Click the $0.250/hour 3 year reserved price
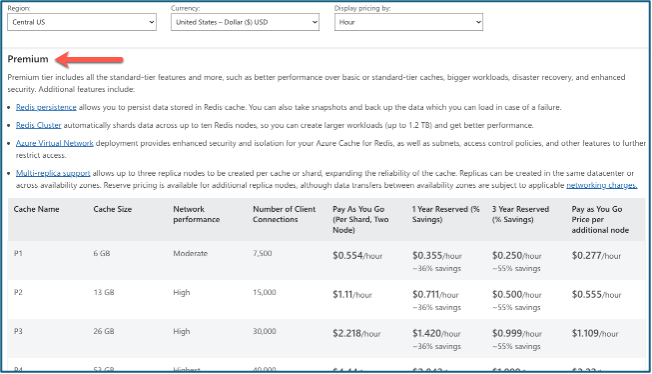 (x=517, y=256)
